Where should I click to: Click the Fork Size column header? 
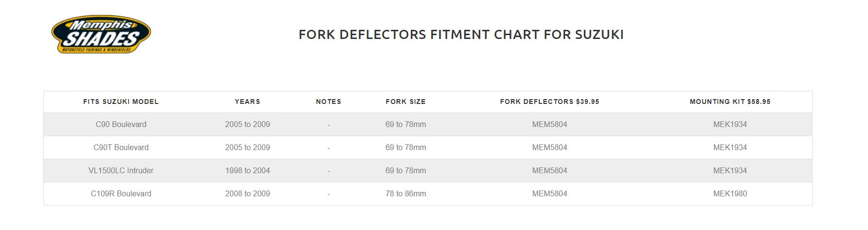[406, 102]
